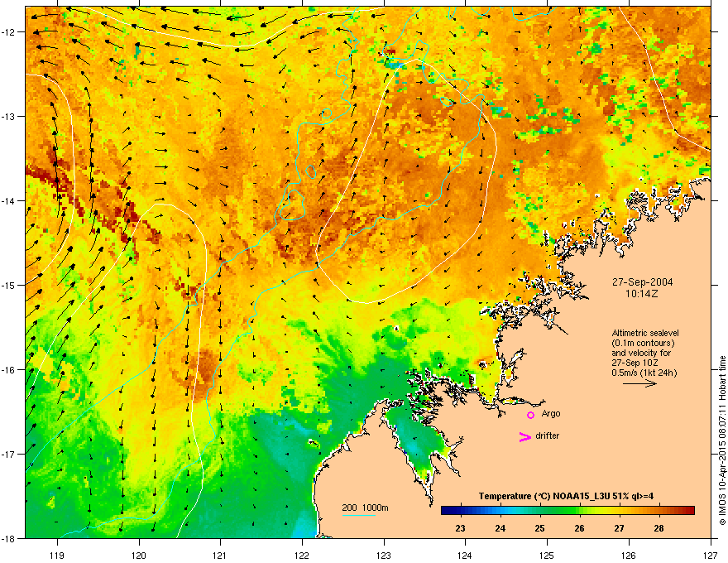Click the longitude axis label 123

tap(384, 555)
